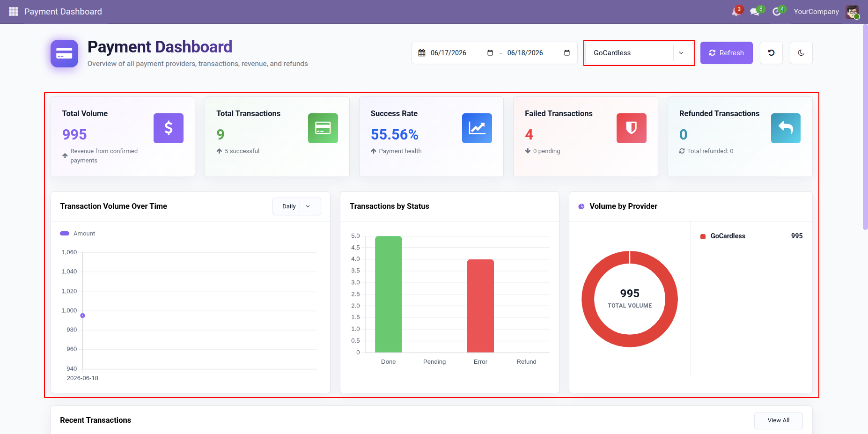The width and height of the screenshot is (868, 434).
Task: Click the Total Volume dollar icon
Action: coord(169,128)
